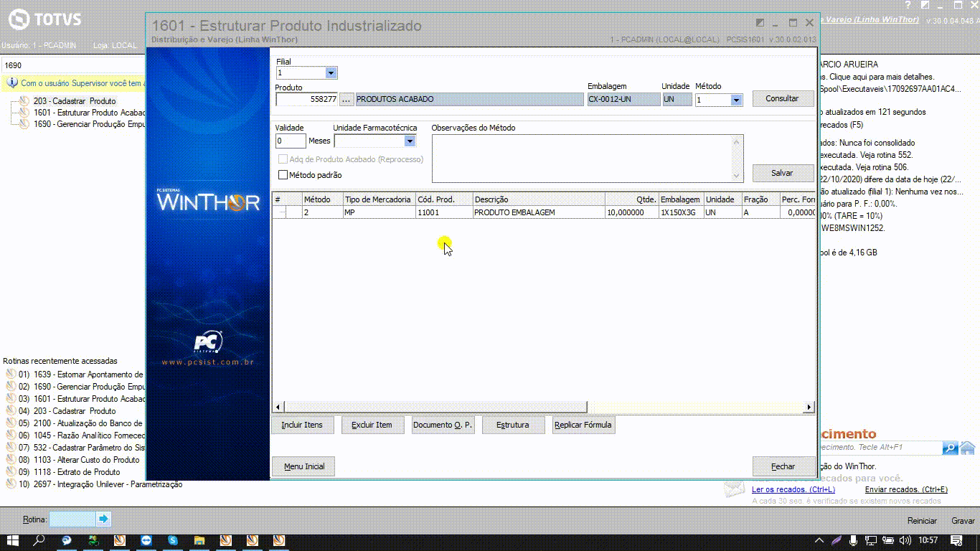The image size is (980, 551).
Task: Click Incluir Itens button
Action: [x=302, y=425]
